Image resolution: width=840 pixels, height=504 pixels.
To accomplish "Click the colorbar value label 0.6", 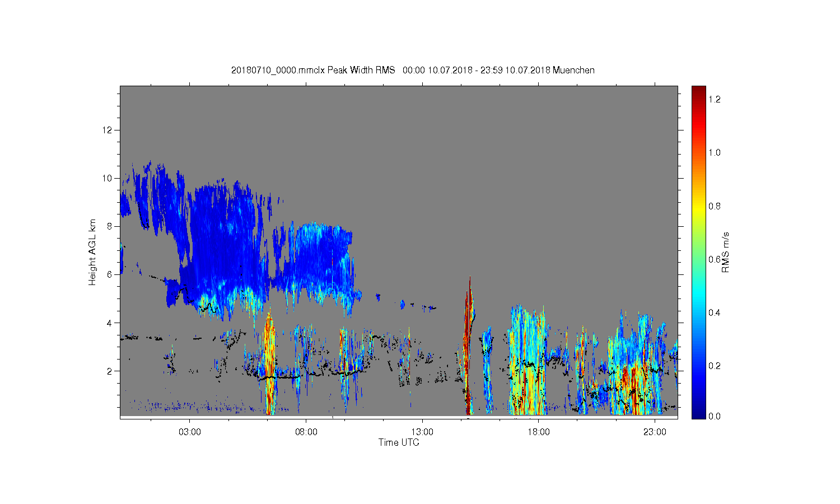I will point(715,259).
